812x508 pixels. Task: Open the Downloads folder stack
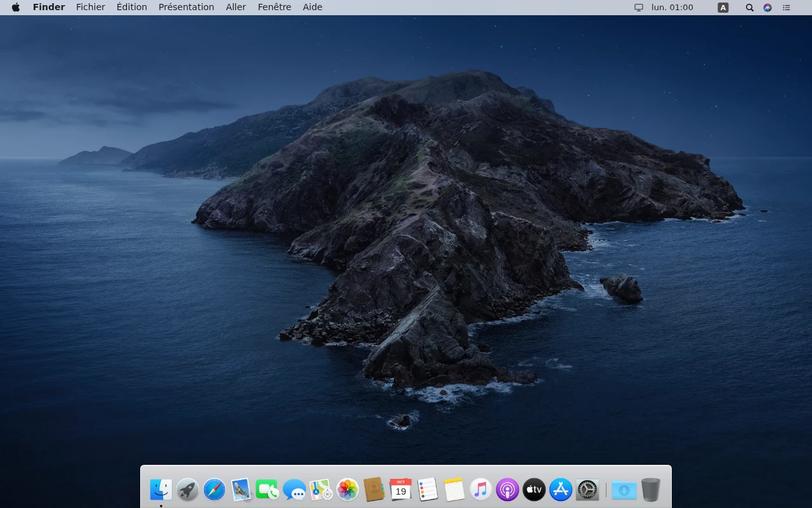[624, 490]
